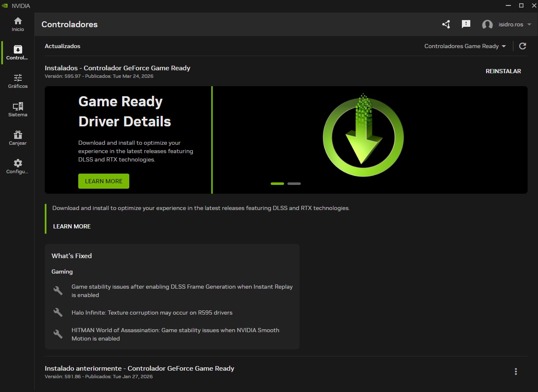
Task: Select the second carousel indicator bar
Action: click(294, 183)
